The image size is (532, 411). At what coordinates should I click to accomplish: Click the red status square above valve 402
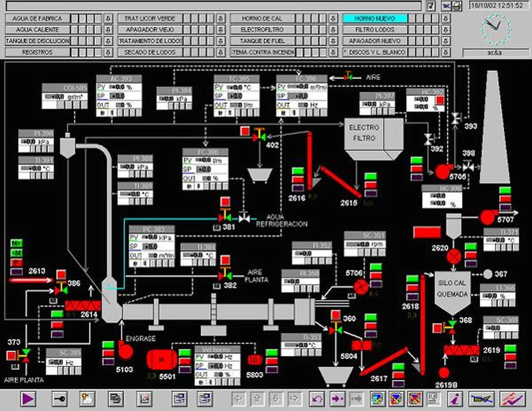pos(245,131)
